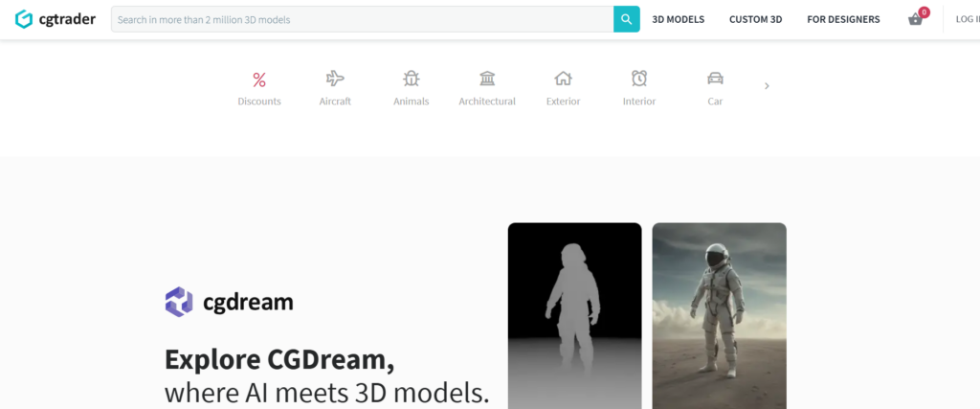This screenshot has width=980, height=409.
Task: Open the Architectural category icon
Action: click(487, 79)
